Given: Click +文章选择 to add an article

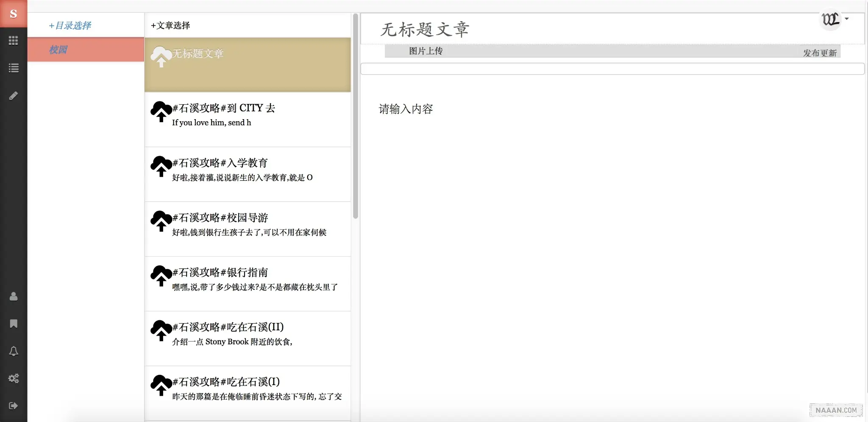Looking at the screenshot, I should pyautogui.click(x=170, y=25).
